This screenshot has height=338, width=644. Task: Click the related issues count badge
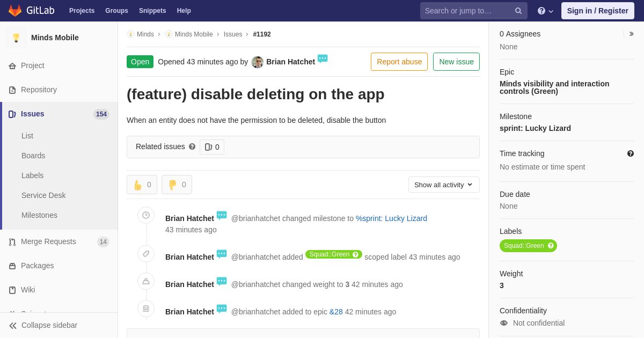coord(212,147)
